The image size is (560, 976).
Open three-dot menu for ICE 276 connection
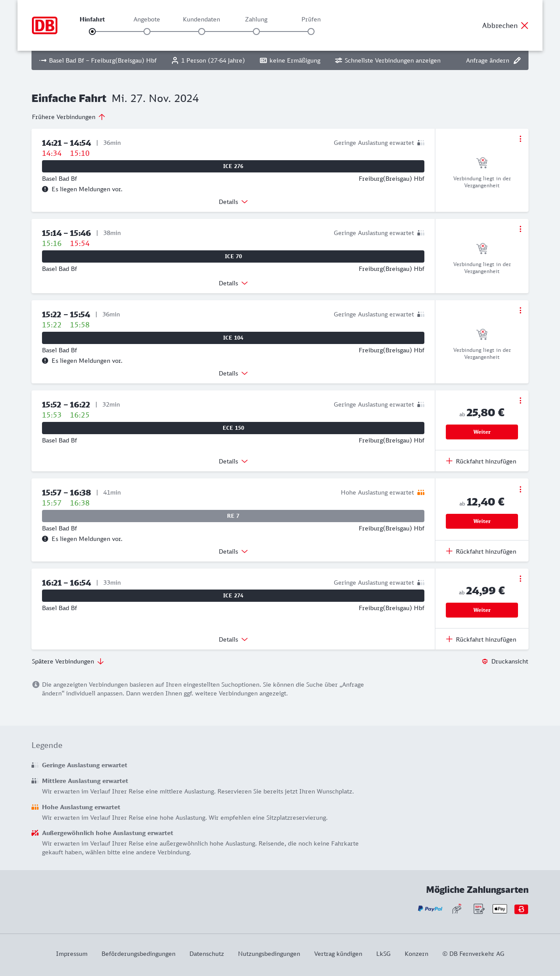(520, 139)
